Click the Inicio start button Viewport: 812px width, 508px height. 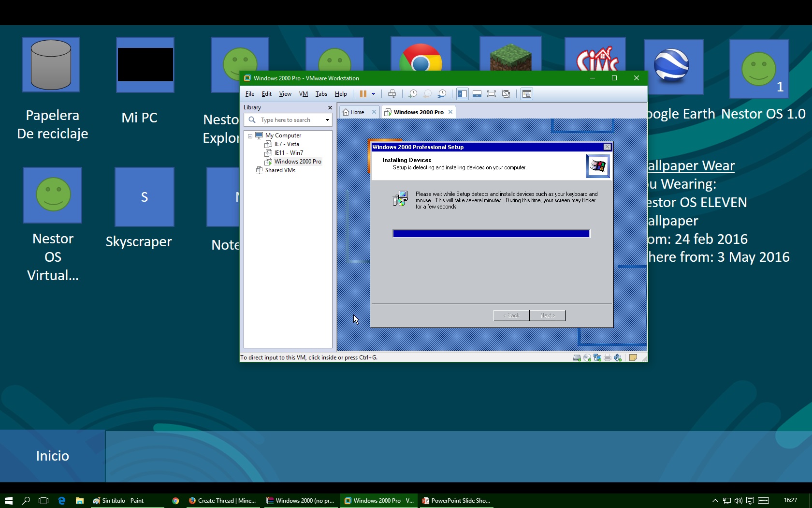[53, 456]
